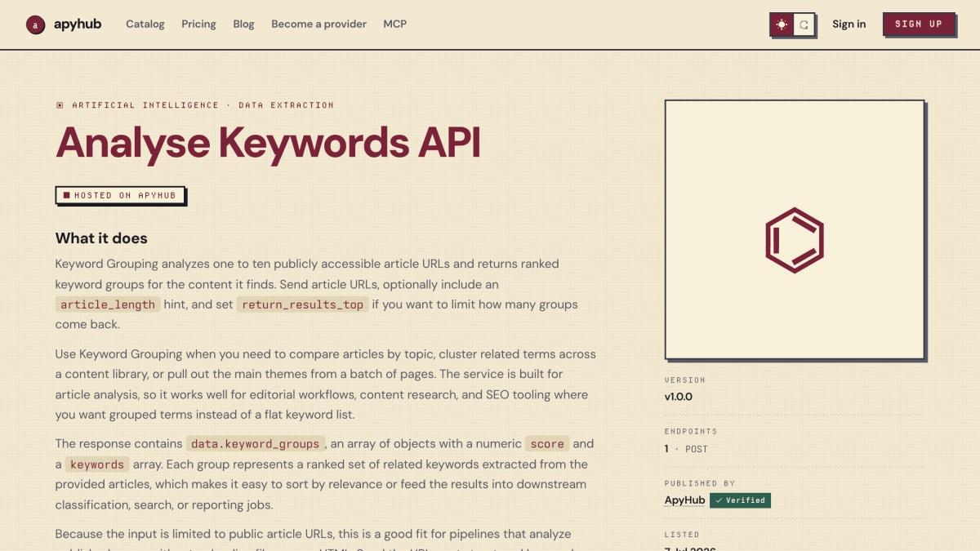The image size is (980, 551).
Task: Click the Data Extraction category tag
Action: click(286, 105)
